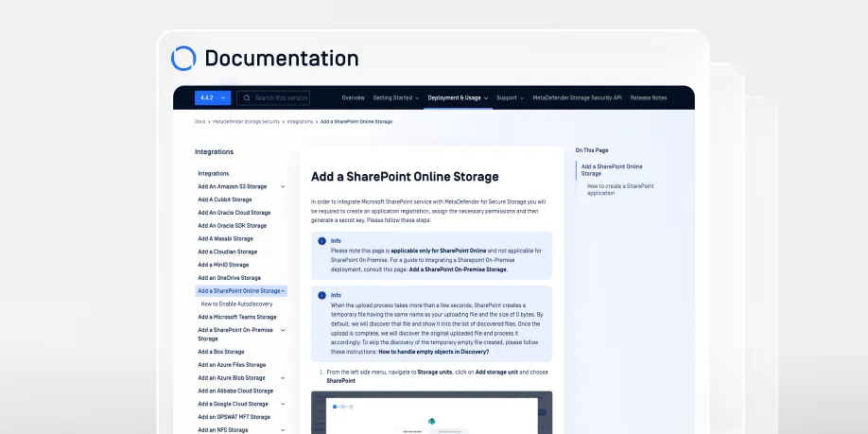The height and width of the screenshot is (434, 868).
Task: Jump to Add a SharePoint Online Storage anchor
Action: coord(612,170)
